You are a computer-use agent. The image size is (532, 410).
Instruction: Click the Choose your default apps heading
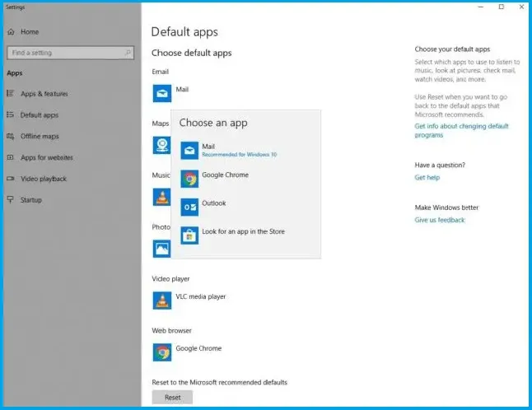tap(452, 49)
